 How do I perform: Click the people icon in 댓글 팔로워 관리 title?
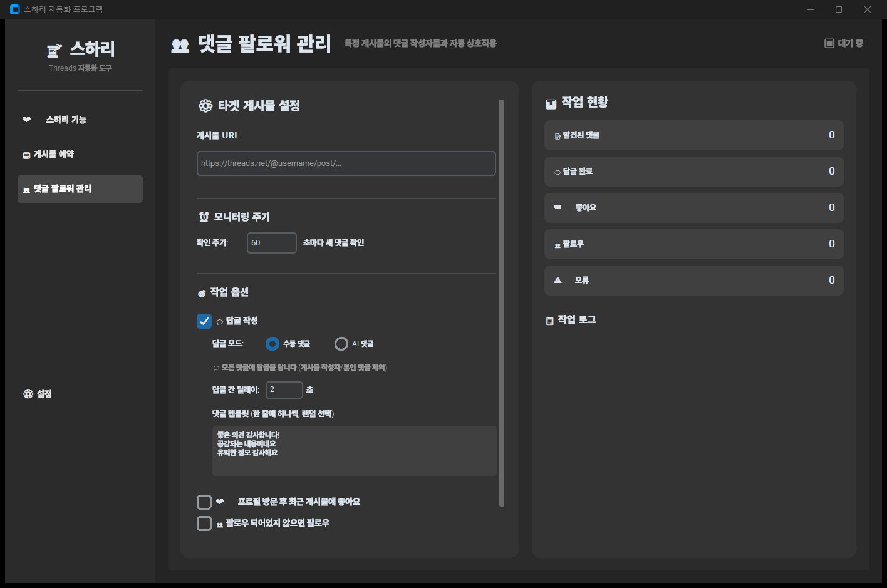pos(180,46)
